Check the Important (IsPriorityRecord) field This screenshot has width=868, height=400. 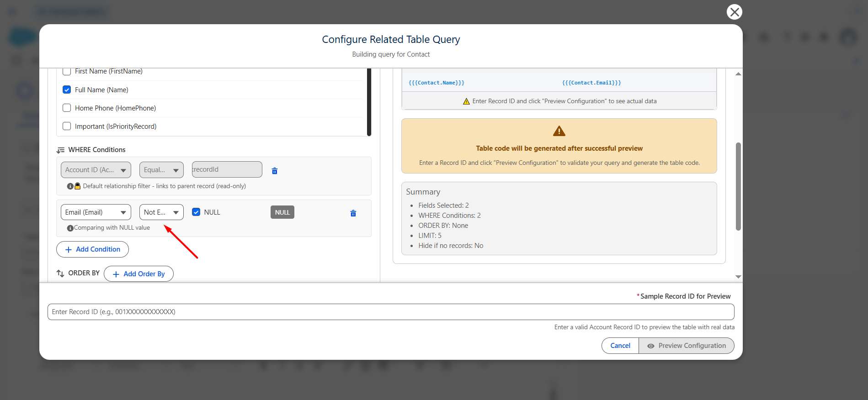coord(67,126)
